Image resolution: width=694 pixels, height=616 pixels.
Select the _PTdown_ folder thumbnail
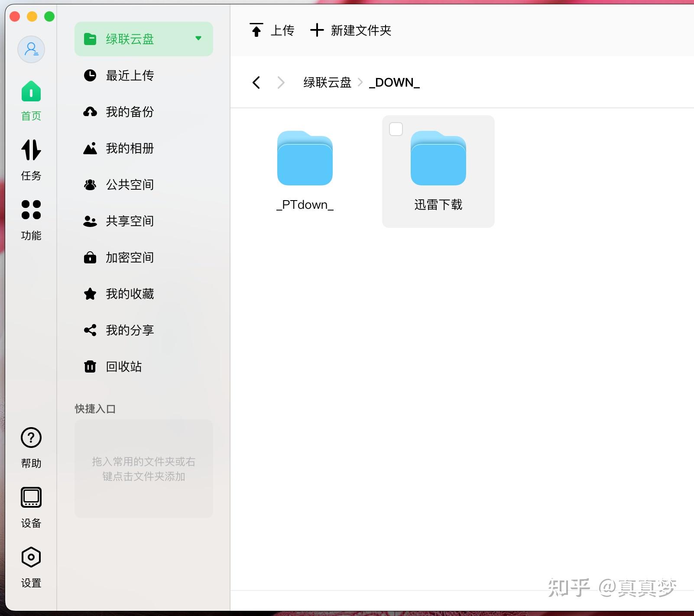pos(305,158)
